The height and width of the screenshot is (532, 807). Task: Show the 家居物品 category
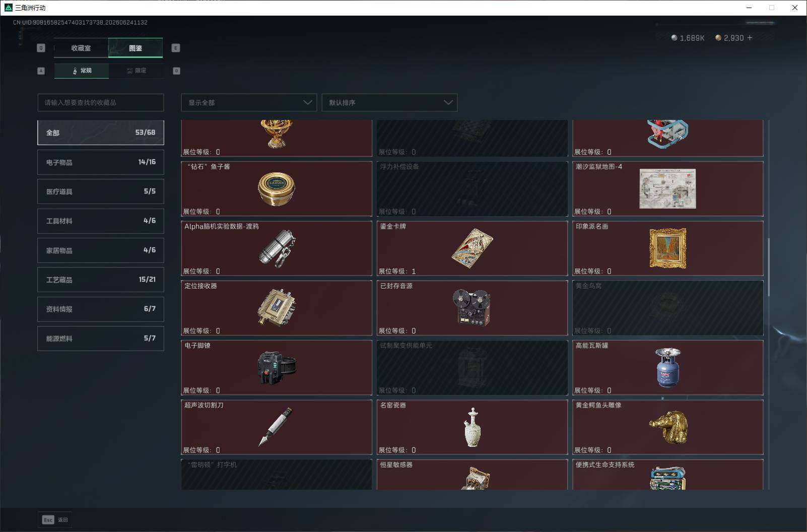tap(101, 250)
